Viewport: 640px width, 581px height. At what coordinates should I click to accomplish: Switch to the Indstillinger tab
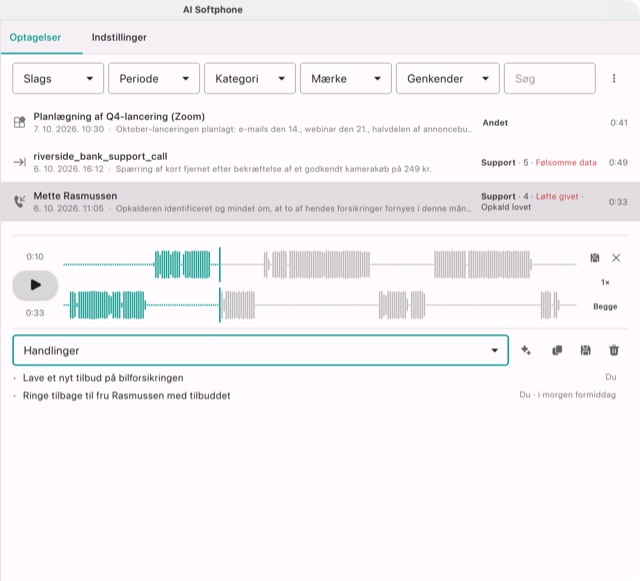(119, 37)
